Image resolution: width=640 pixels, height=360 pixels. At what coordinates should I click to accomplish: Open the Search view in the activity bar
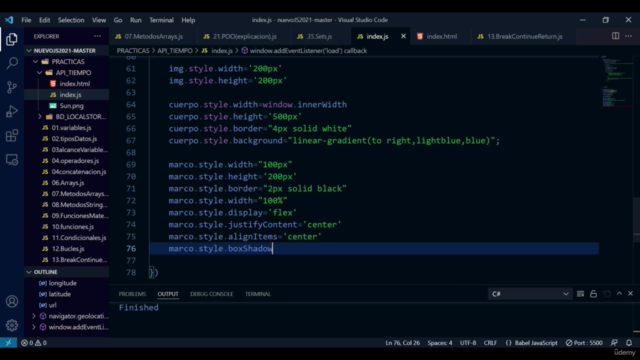pos(12,63)
